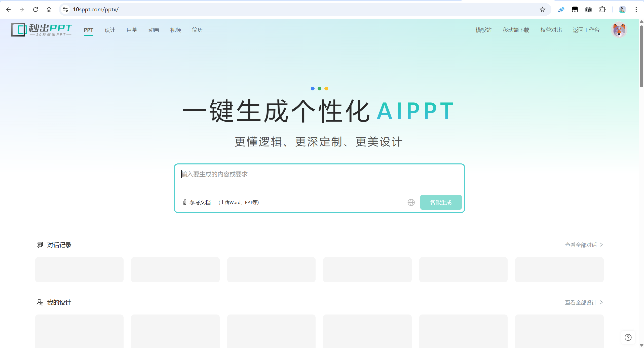Bookmark this page with star icon
Image resolution: width=644 pixels, height=348 pixels.
tap(542, 10)
